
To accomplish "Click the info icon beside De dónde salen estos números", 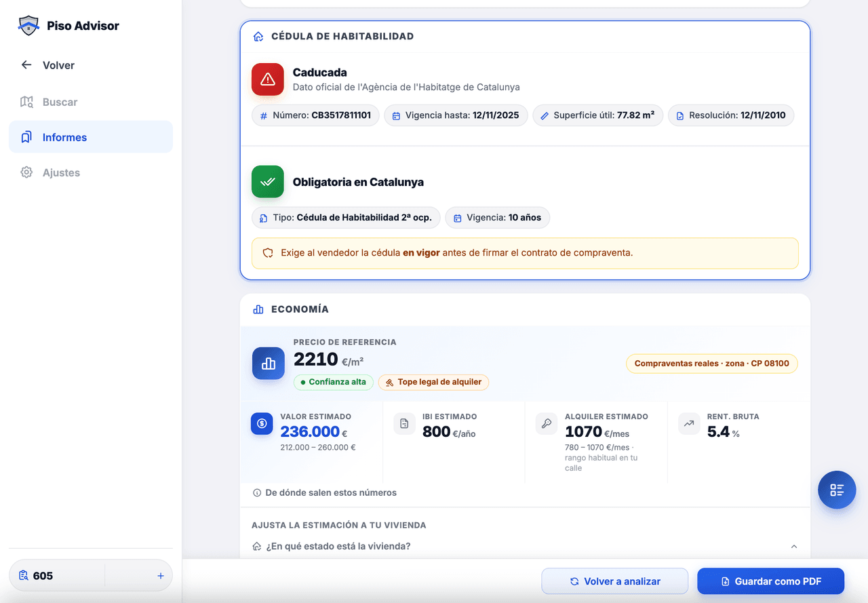I will pos(257,493).
